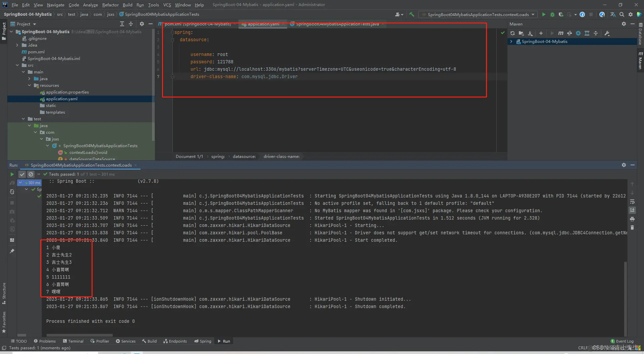This screenshot has height=354, width=644.
Task: Toggle Maven skip tests mode
Action: (578, 33)
